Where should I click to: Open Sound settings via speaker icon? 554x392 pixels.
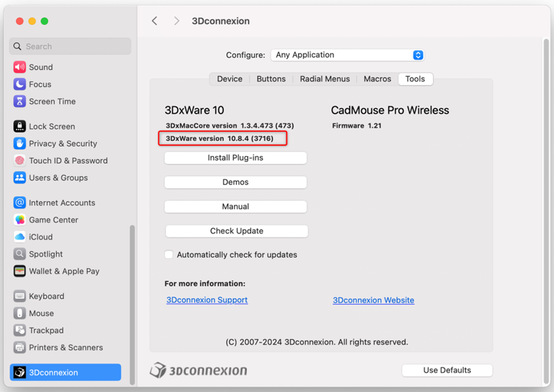point(20,67)
